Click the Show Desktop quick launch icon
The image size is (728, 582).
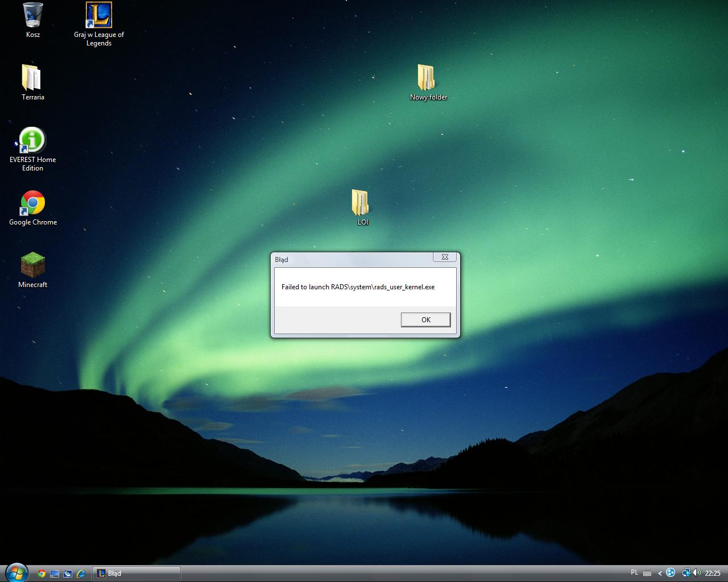coord(55,573)
